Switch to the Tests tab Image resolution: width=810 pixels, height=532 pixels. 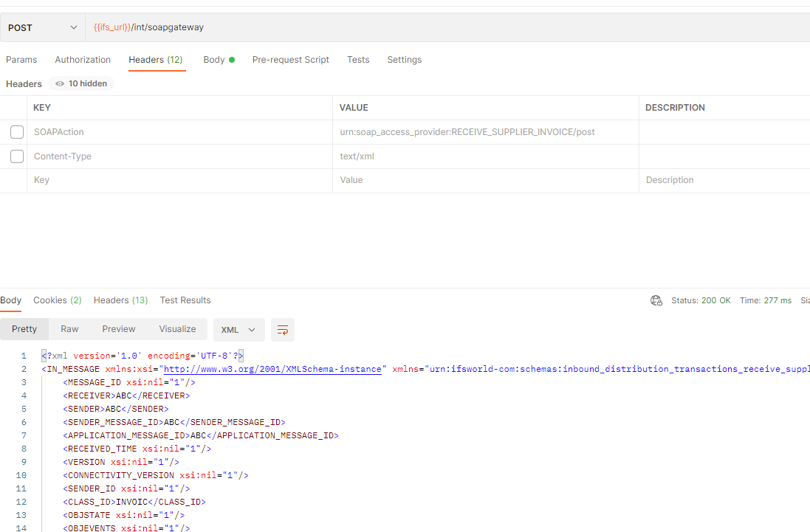point(358,60)
